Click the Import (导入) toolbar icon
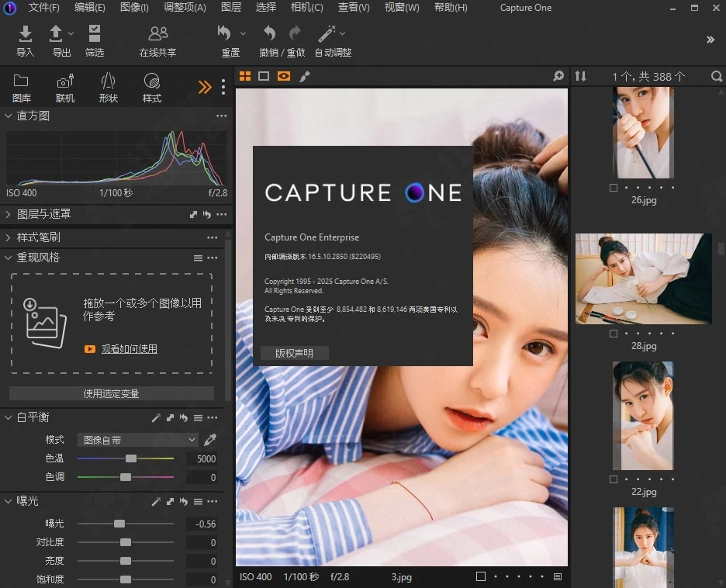The image size is (726, 588). pos(26,34)
